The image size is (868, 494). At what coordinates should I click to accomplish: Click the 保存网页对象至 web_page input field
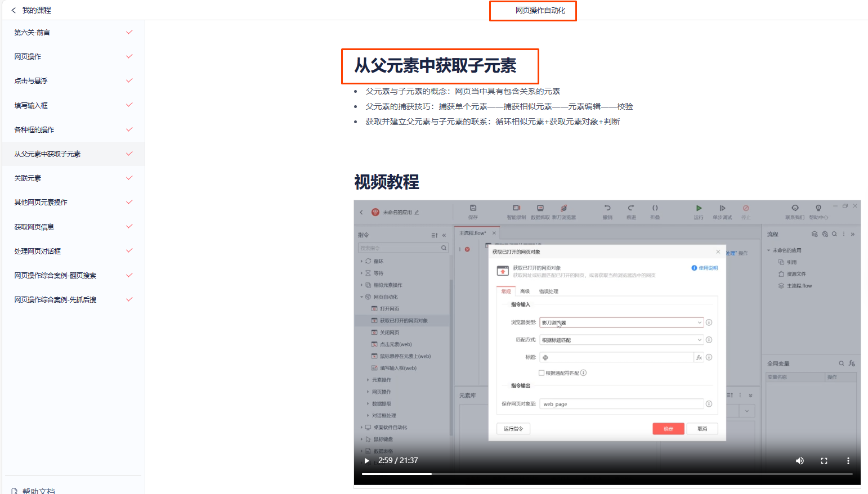[x=621, y=404]
